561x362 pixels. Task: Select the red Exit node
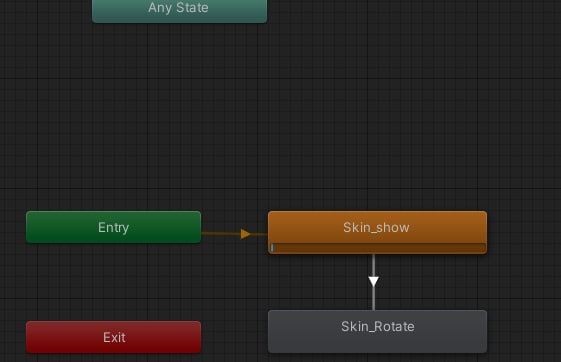click(x=113, y=337)
